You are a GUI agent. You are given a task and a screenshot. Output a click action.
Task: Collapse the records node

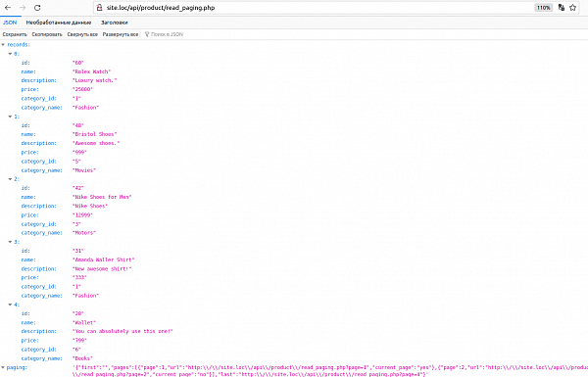[x=3, y=45]
